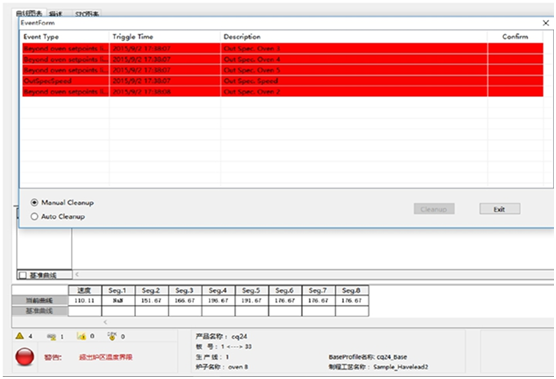Click the process name Sample_Havelead2
The height and width of the screenshot is (379, 556).
coord(401,367)
